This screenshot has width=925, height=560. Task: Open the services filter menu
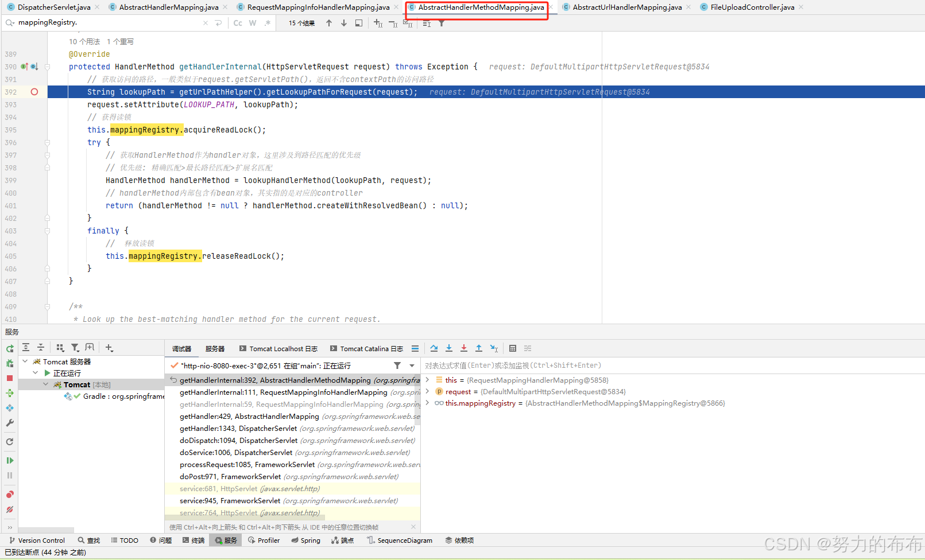75,348
